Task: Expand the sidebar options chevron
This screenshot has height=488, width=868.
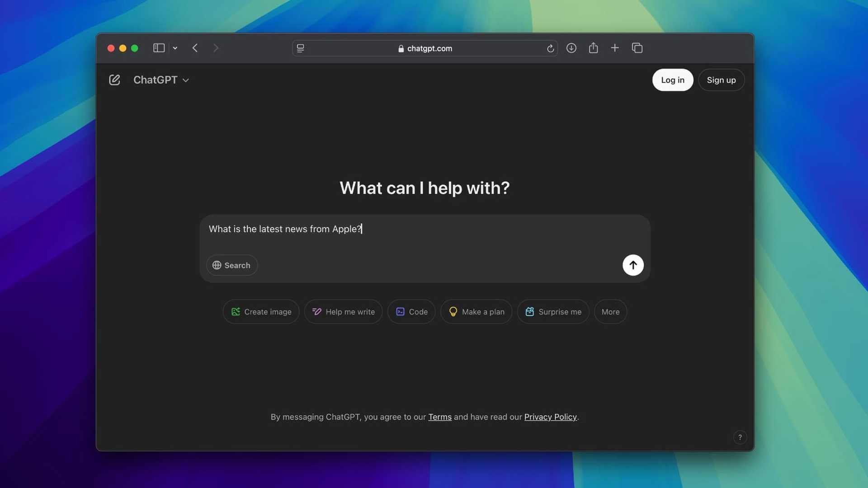Action: tap(175, 48)
